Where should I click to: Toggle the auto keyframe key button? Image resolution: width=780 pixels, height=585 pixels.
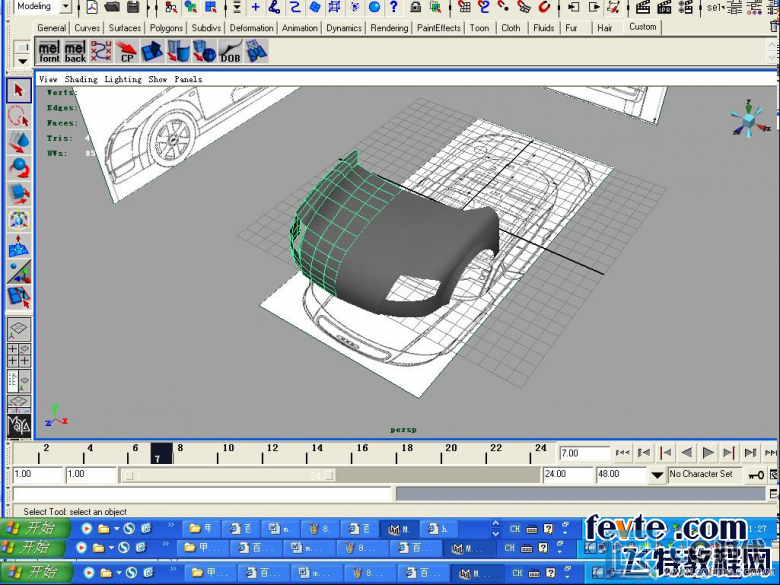[x=756, y=475]
